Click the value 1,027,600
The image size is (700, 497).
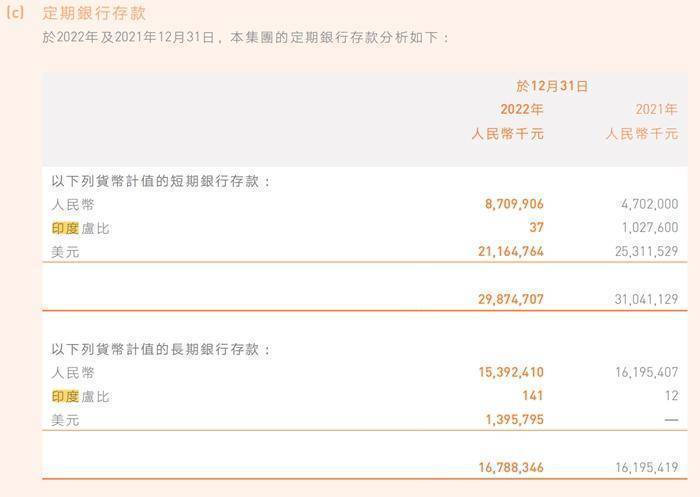pos(650,227)
